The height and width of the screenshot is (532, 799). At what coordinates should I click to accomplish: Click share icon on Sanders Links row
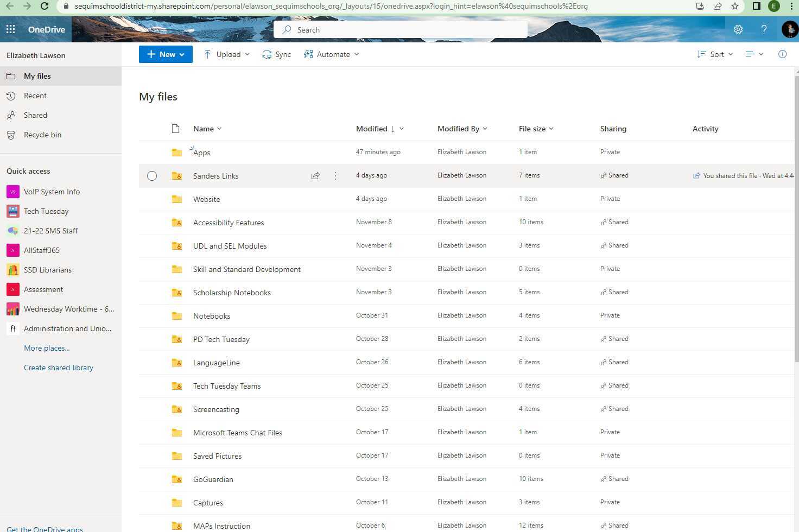(x=315, y=176)
